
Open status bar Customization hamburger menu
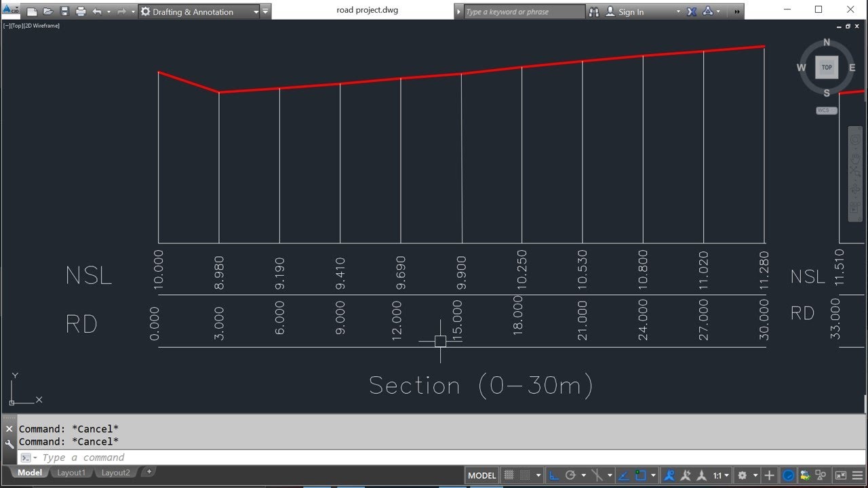click(x=857, y=476)
